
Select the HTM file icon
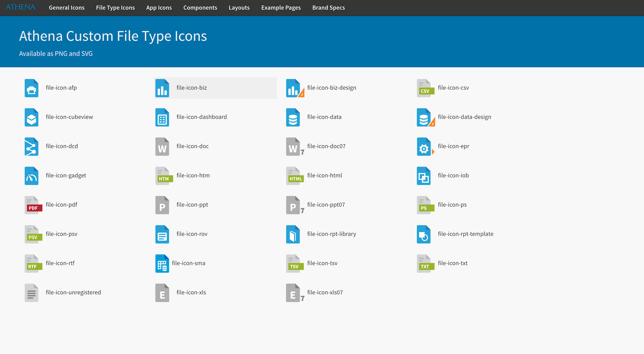[x=164, y=176]
